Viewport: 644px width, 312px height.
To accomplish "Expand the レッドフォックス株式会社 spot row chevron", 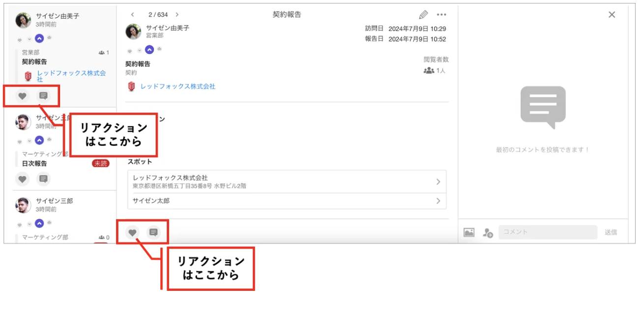I will 438,182.
